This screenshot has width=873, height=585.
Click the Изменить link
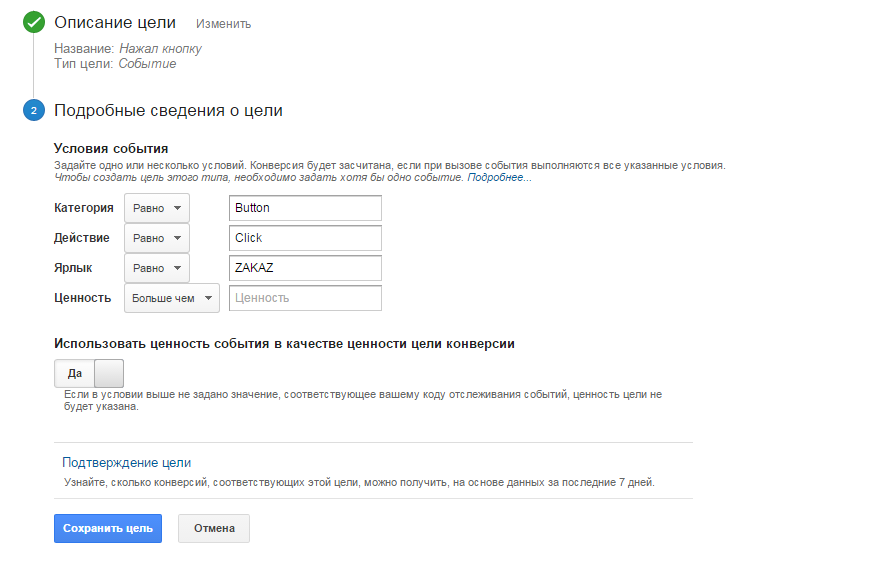[223, 24]
